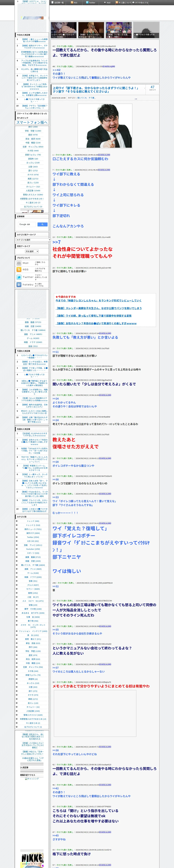Open the ファッション インテリア (1069) category
The width and height of the screenshot is (174, 868).
tap(33, 631)
